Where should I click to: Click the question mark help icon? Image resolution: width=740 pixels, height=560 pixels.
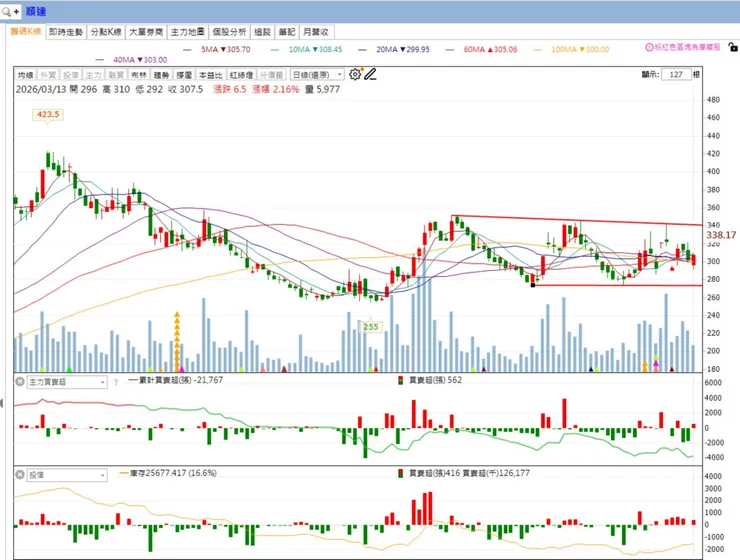tap(116, 383)
